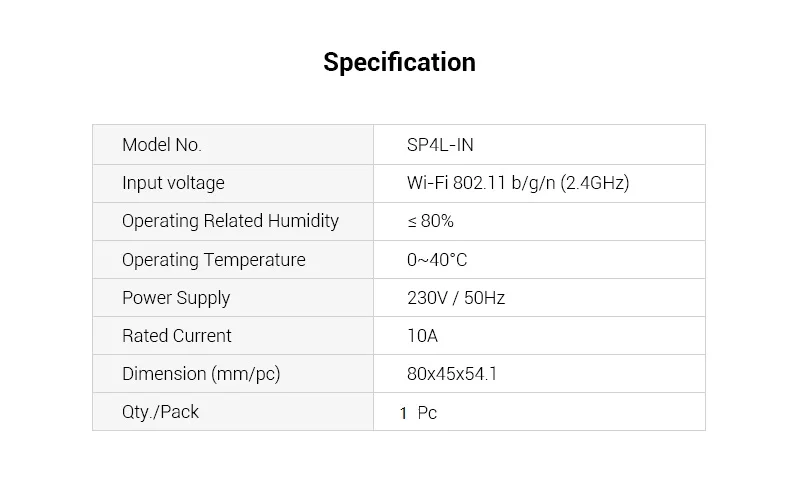
Task: Click the word Humidity in the table
Action: pos(303,221)
